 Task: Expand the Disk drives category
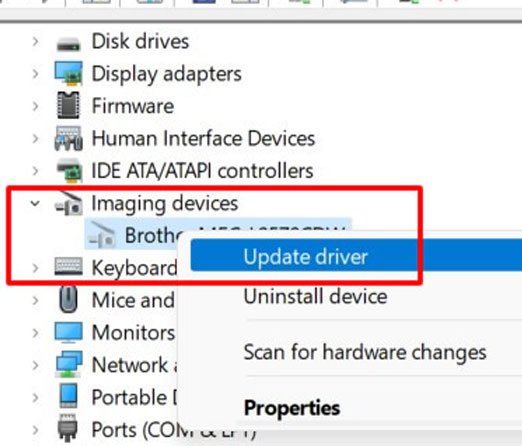[x=35, y=41]
